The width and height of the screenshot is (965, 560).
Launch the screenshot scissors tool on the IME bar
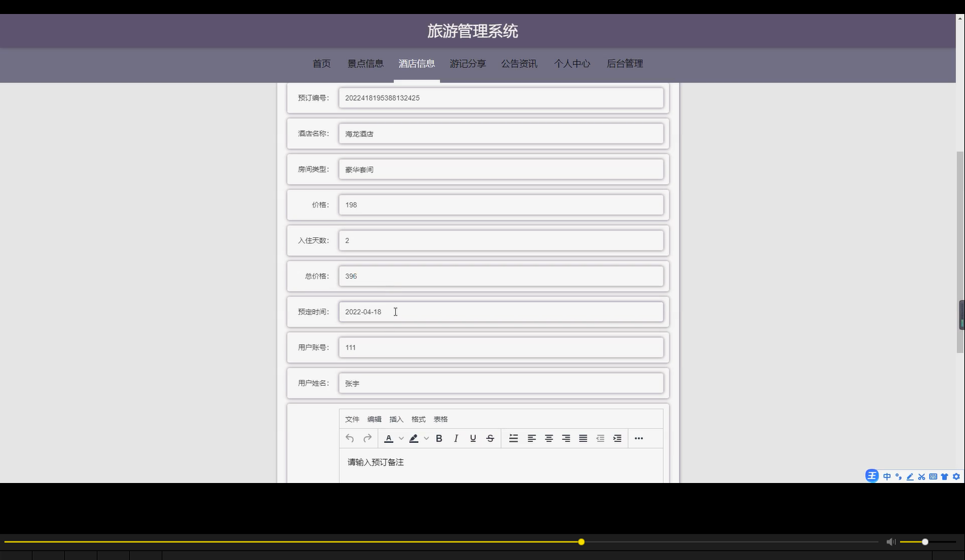tap(921, 476)
